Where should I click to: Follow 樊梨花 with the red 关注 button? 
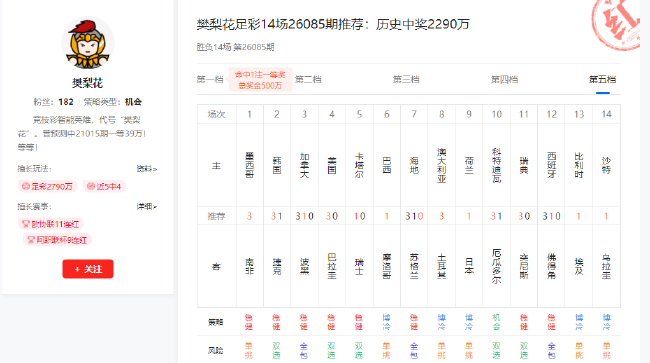coord(88,269)
